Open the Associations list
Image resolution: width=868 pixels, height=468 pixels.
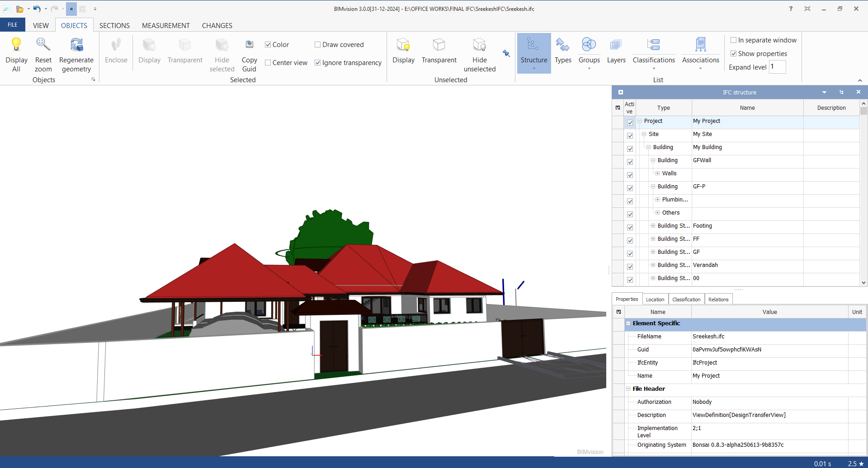pos(700,50)
